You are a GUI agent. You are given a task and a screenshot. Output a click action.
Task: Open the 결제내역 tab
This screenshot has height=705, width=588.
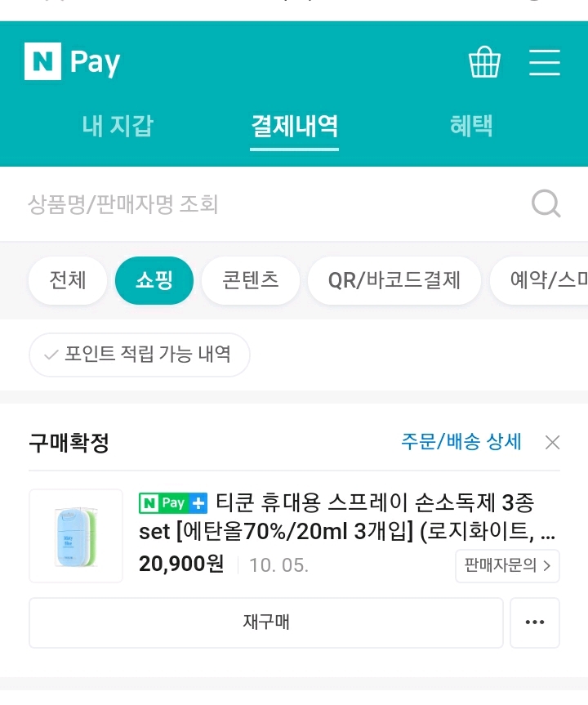294,126
